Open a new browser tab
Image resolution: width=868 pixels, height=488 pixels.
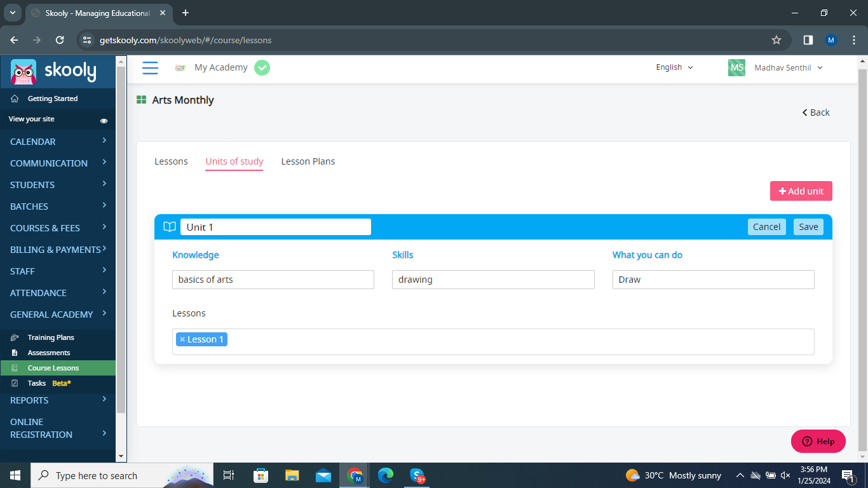[x=186, y=13]
